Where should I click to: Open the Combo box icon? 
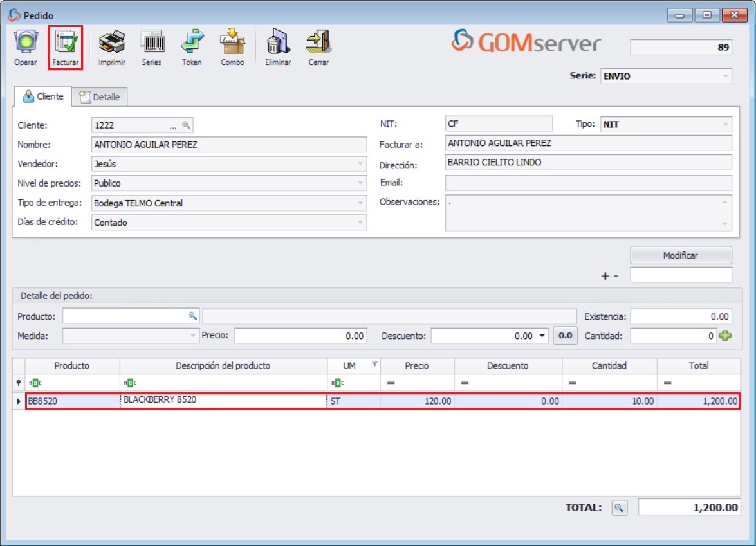point(232,44)
